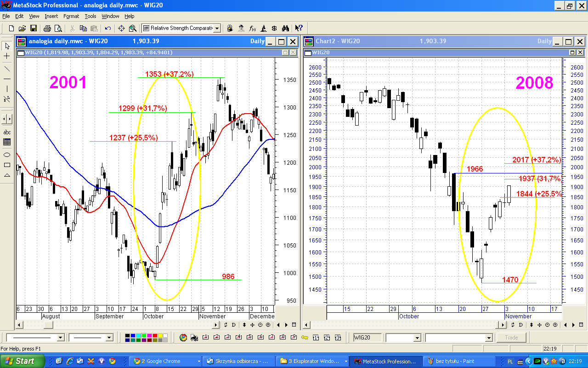Image resolution: width=588 pixels, height=368 pixels.
Task: Save the chart using the floppy icon
Action: [34, 29]
